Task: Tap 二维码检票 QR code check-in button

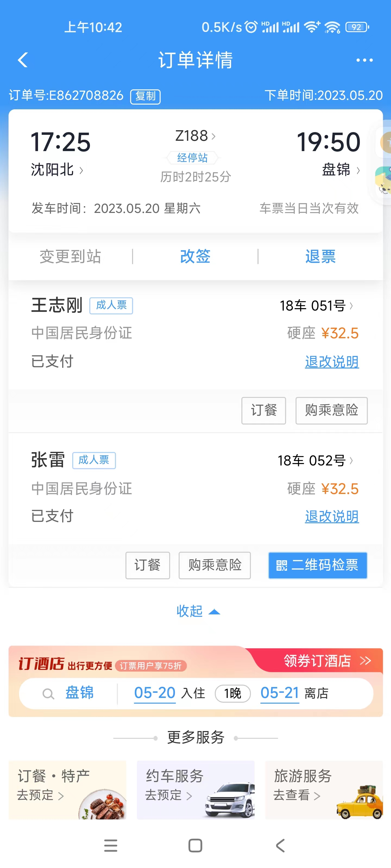Action: click(317, 565)
